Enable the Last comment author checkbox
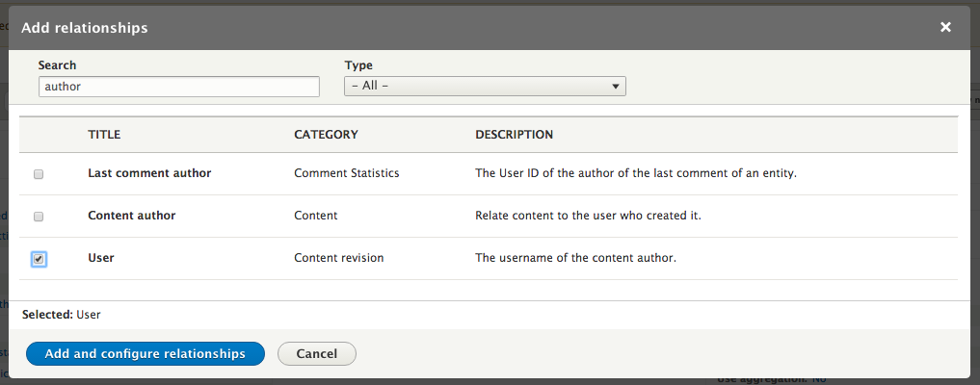 point(39,174)
